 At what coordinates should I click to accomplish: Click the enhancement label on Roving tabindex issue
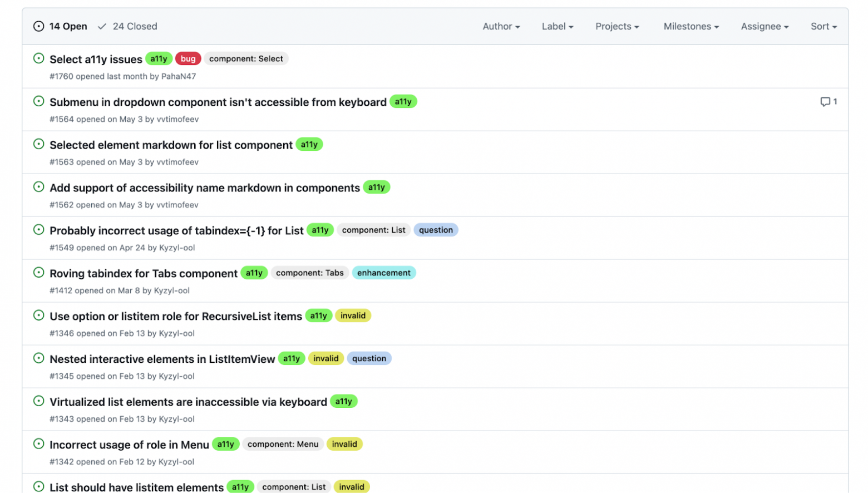click(383, 273)
